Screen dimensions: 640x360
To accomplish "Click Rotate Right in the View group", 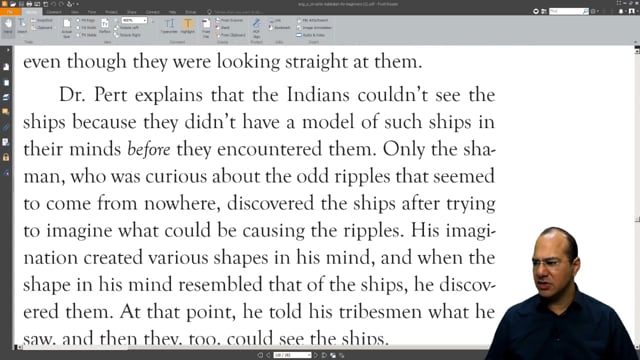I will click(128, 35).
